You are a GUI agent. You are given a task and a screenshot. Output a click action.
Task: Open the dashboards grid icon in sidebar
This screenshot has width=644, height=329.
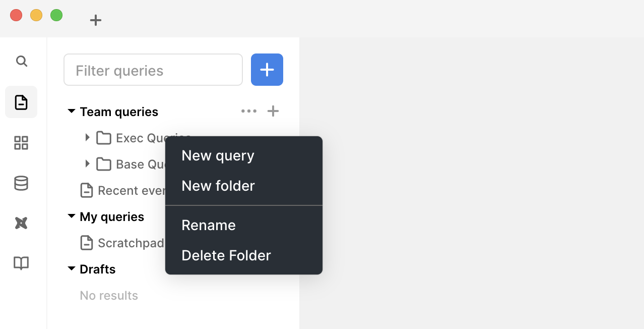coord(21,143)
